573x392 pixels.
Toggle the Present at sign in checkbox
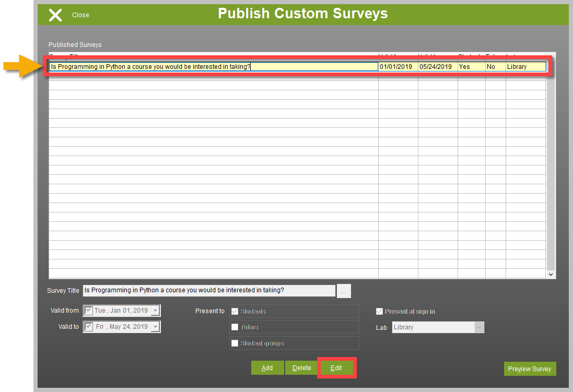coord(379,311)
